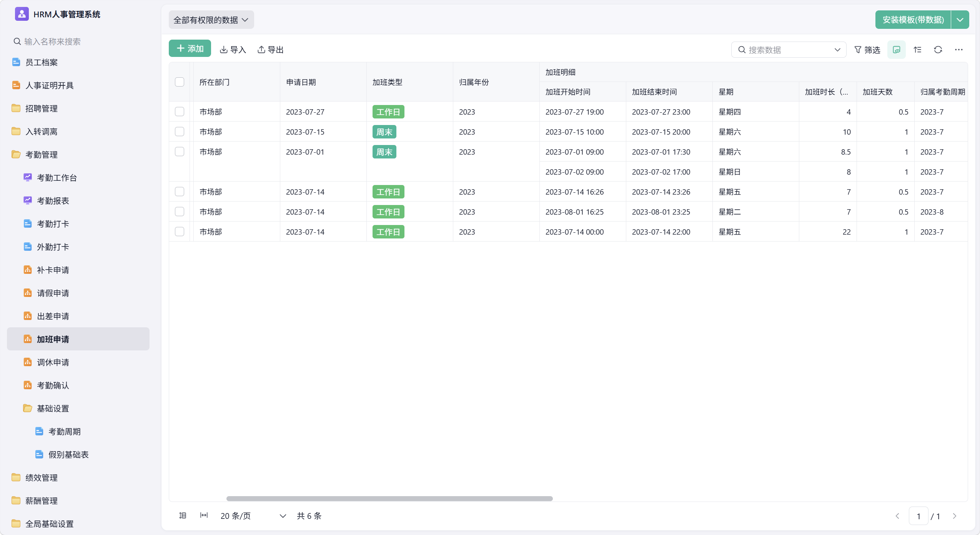Viewport: 980px width, 535px height.
Task: Check the row dated 2023-07-15
Action: [x=180, y=132]
